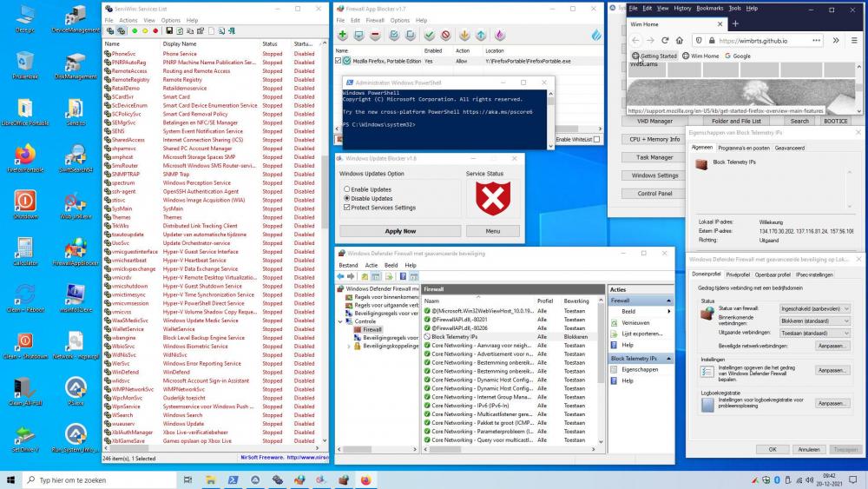Open the Binnenkomende verbindingen dropdown

(815, 320)
